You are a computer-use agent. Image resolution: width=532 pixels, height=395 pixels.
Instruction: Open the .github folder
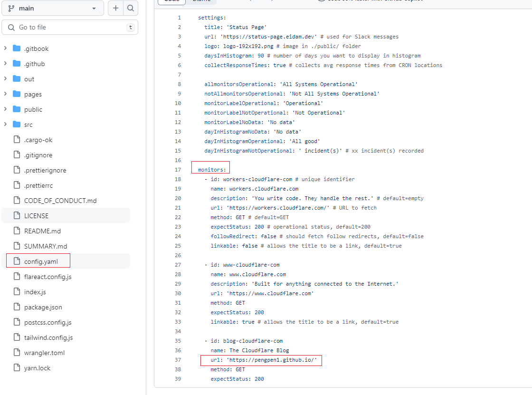(35, 64)
